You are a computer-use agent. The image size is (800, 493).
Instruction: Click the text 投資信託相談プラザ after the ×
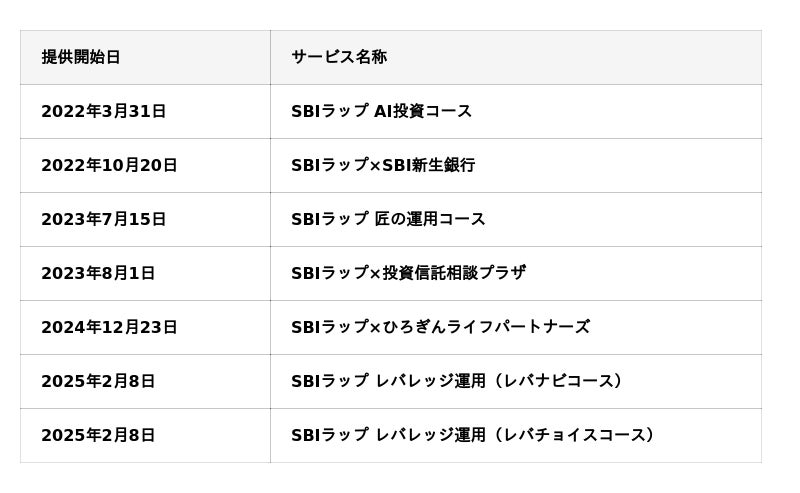coord(454,273)
